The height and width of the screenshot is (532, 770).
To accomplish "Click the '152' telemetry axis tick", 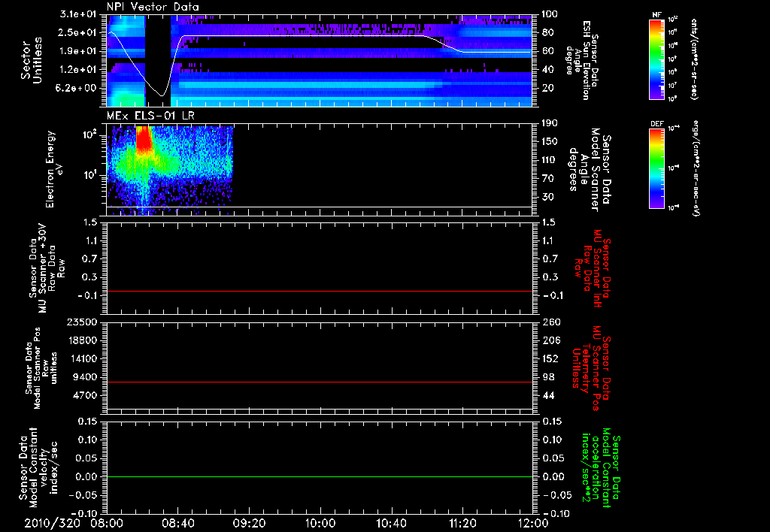I will (550, 358).
